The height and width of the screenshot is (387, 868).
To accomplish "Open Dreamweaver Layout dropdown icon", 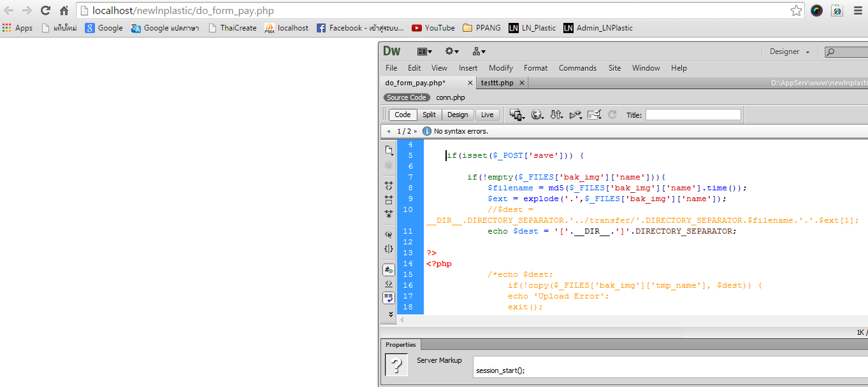I will 424,52.
